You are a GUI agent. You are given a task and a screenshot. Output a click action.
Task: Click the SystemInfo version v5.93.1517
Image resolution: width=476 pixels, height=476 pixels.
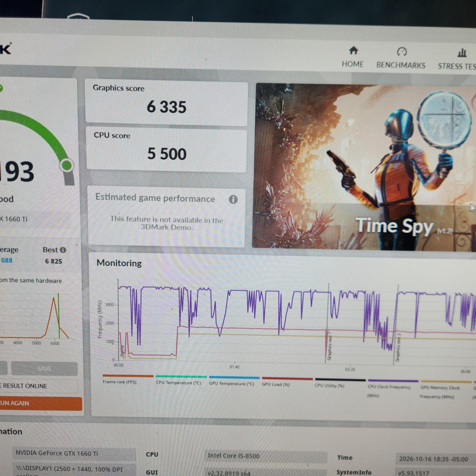(x=436, y=473)
